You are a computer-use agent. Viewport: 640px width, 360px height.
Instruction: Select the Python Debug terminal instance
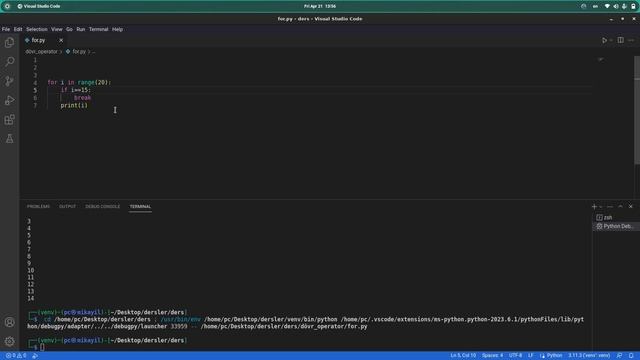click(x=616, y=226)
